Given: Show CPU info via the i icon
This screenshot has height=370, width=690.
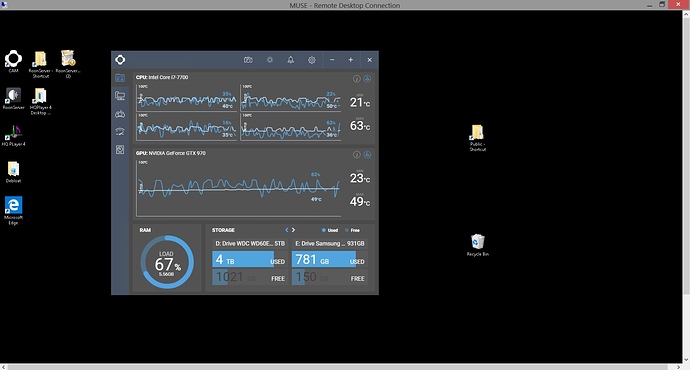Looking at the screenshot, I should [357, 79].
